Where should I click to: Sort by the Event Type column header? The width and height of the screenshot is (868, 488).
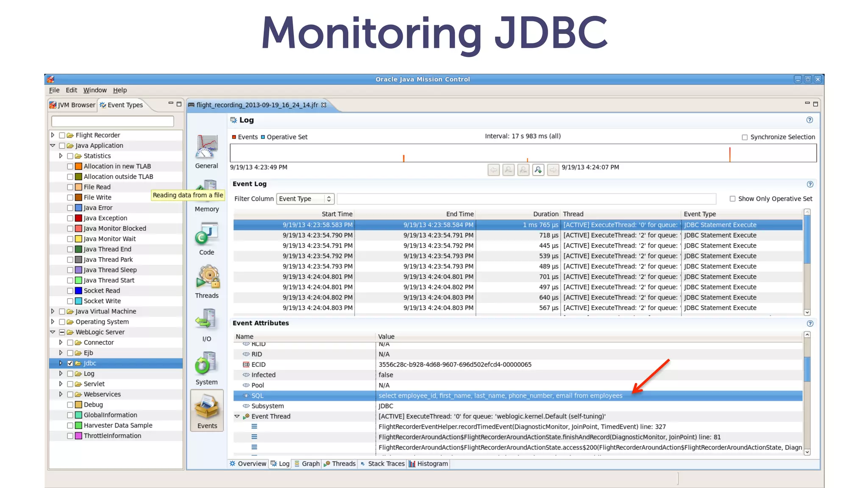742,214
